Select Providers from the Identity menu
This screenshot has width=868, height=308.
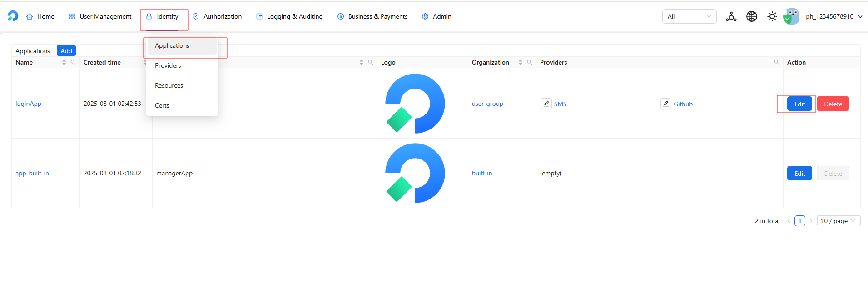pos(168,65)
